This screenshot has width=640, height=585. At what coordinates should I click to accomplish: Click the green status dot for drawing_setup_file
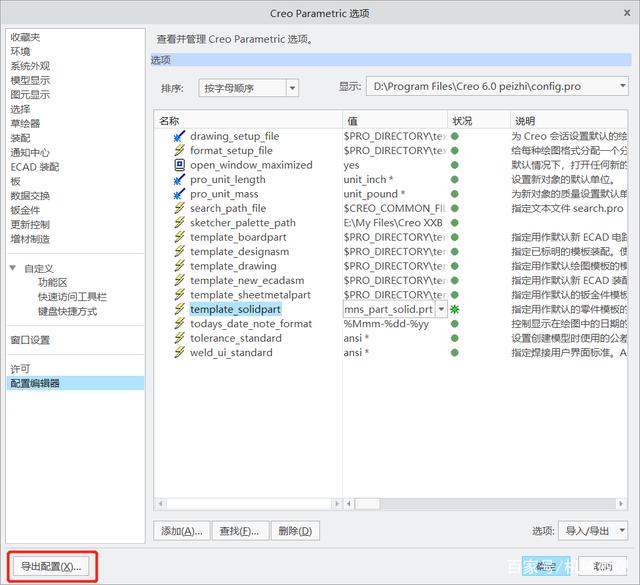(x=455, y=136)
